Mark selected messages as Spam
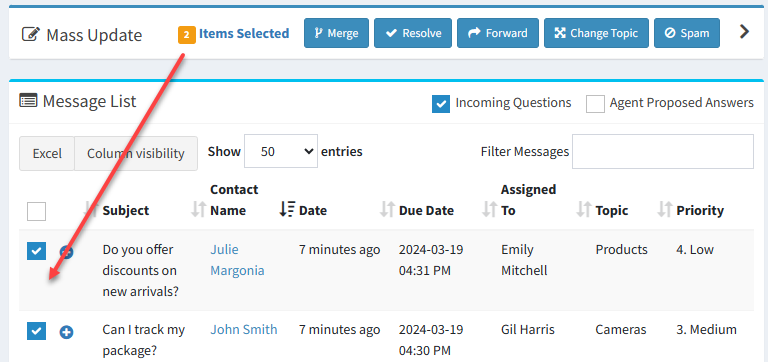The width and height of the screenshot is (768, 362). click(x=687, y=33)
